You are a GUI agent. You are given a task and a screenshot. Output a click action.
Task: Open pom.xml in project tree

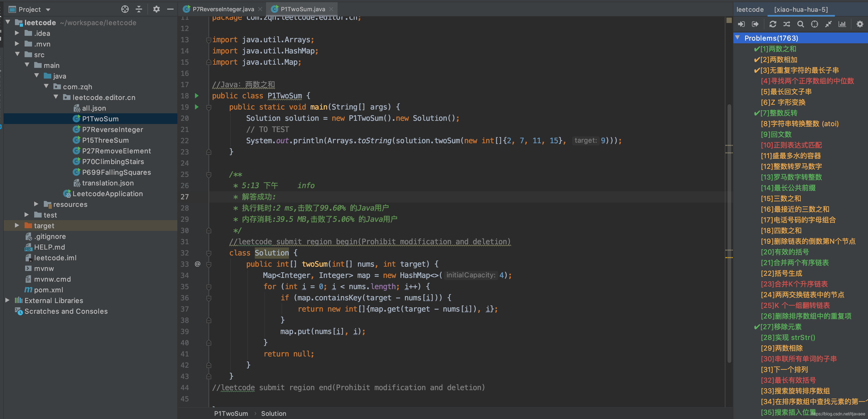click(x=48, y=290)
